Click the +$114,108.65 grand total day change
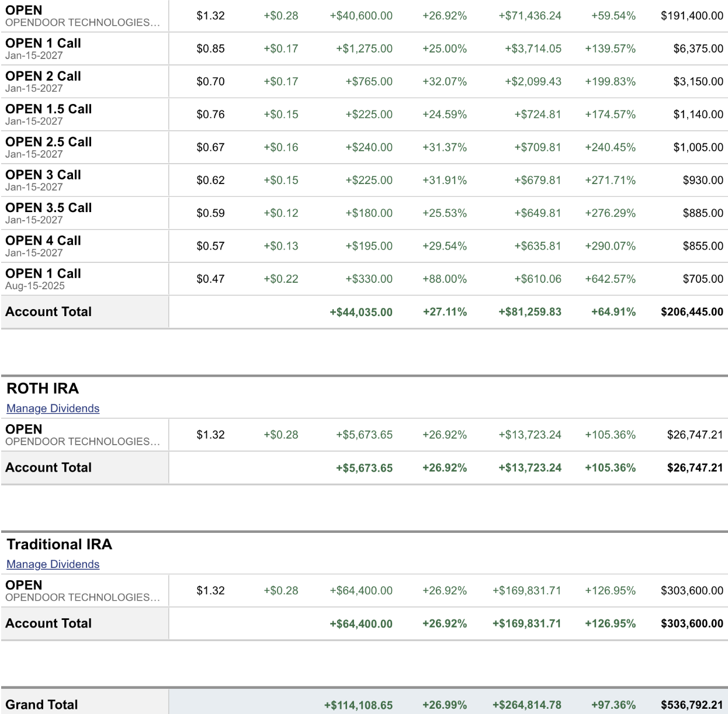The height and width of the screenshot is (714, 728). (358, 705)
